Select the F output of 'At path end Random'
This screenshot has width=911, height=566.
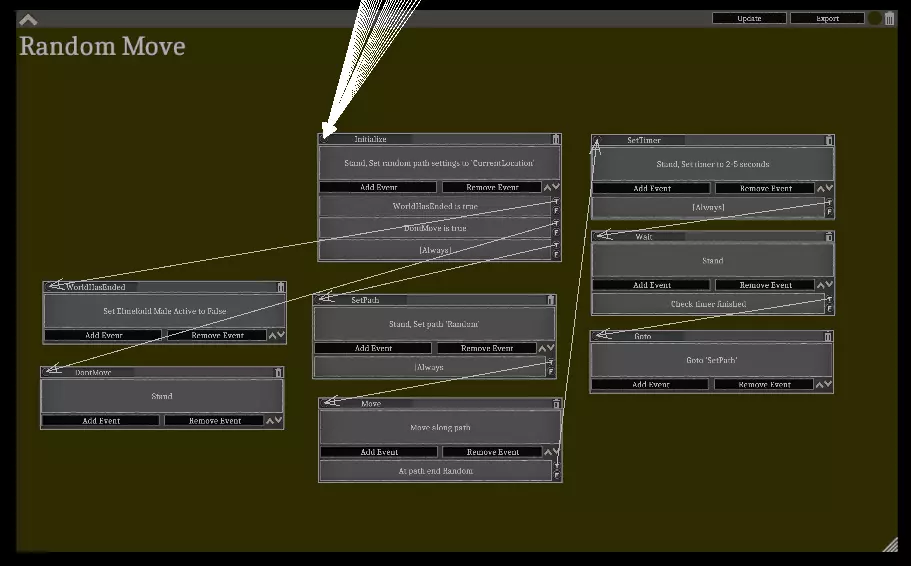click(x=557, y=475)
